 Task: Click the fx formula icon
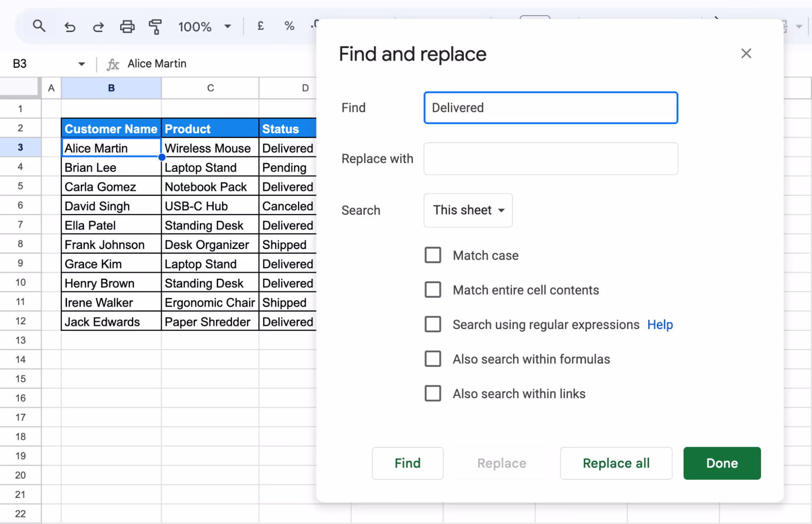click(x=113, y=64)
